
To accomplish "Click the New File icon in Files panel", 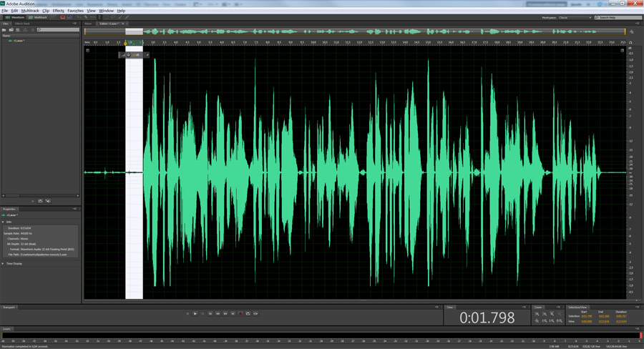I will pyautogui.click(x=18, y=30).
